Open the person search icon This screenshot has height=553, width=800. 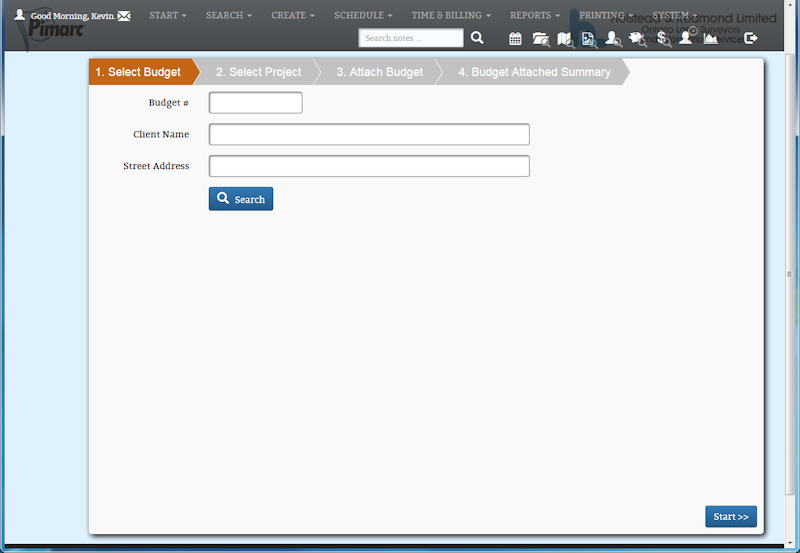click(613, 39)
